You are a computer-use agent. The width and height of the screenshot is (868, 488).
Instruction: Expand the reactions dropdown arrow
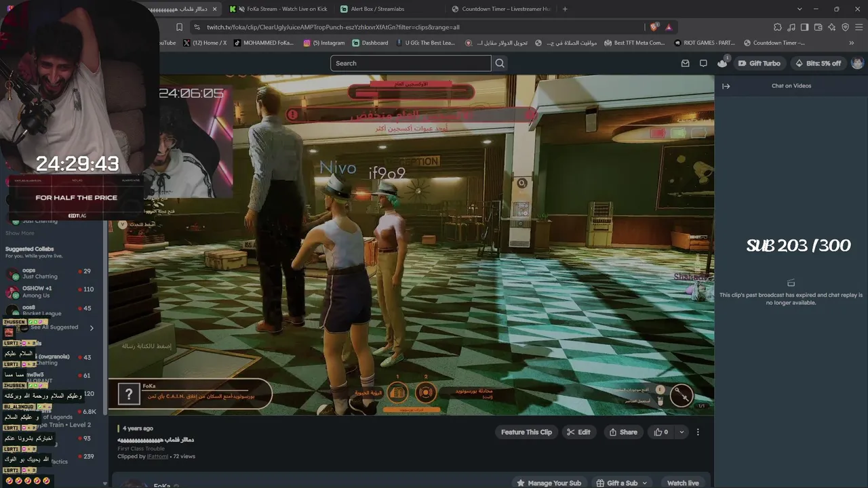click(682, 432)
